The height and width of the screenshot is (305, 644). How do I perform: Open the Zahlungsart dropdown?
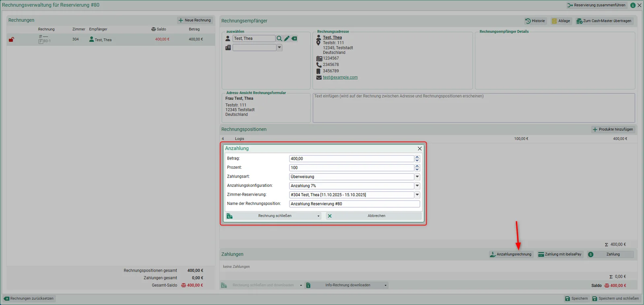pyautogui.click(x=417, y=177)
